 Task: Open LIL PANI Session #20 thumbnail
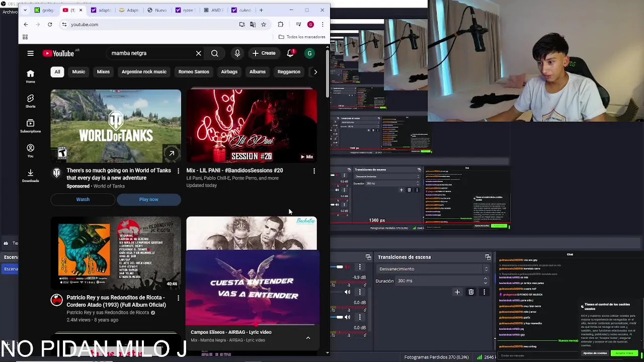click(x=252, y=126)
